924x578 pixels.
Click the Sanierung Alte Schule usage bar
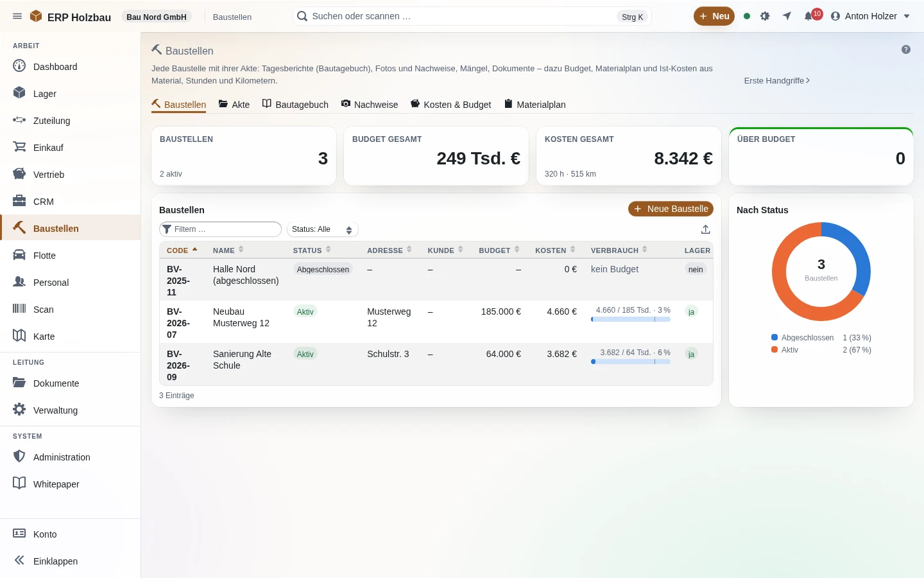[631, 362]
